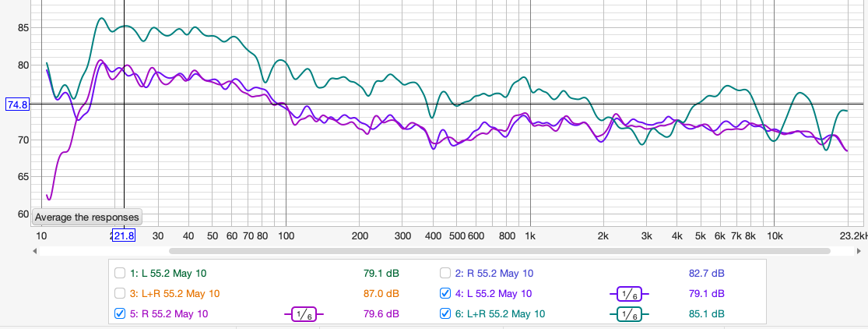Click the 100 frequency axis label
Image resolution: width=868 pixels, height=329 pixels.
pos(286,235)
